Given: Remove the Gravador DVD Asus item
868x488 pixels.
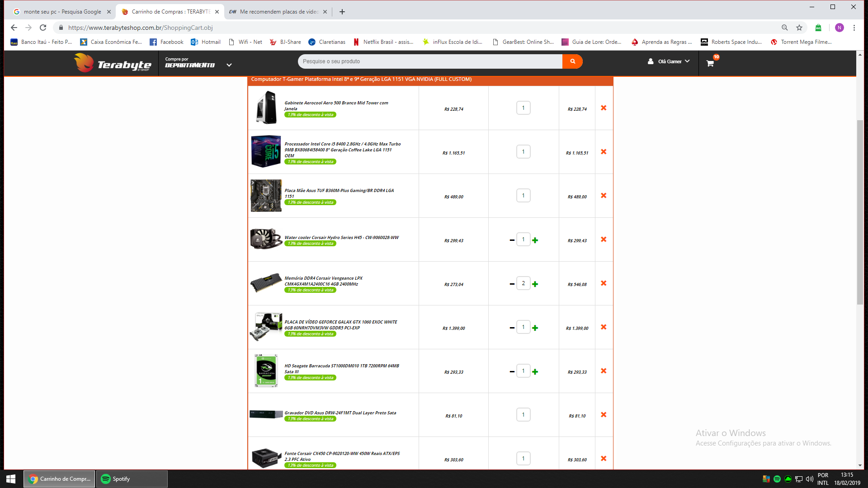Looking at the screenshot, I should coord(604,415).
